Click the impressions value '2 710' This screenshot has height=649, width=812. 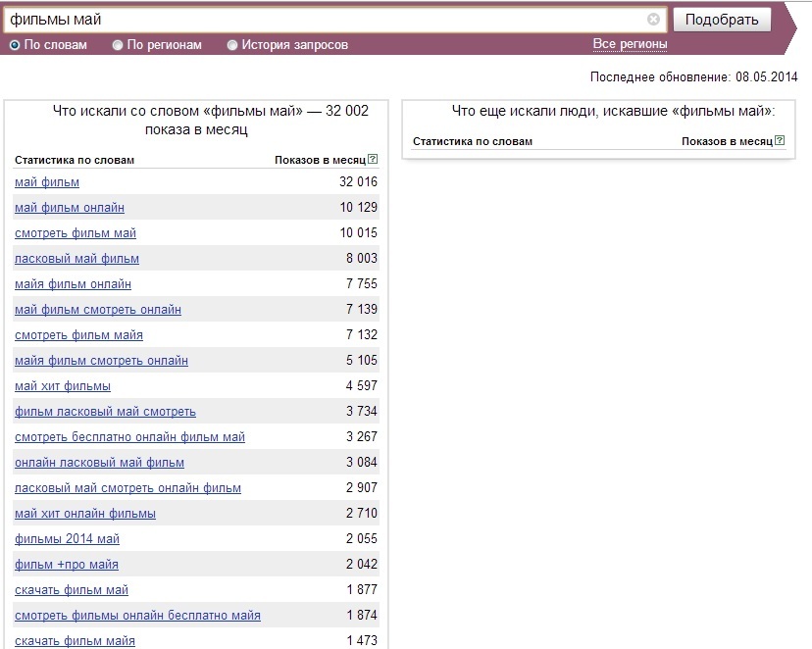tap(362, 513)
